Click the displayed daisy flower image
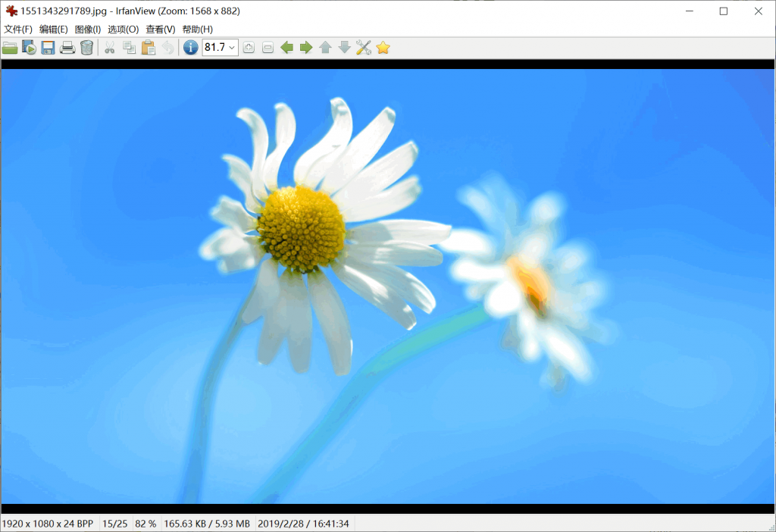Viewport: 776px width, 532px height. point(388,286)
